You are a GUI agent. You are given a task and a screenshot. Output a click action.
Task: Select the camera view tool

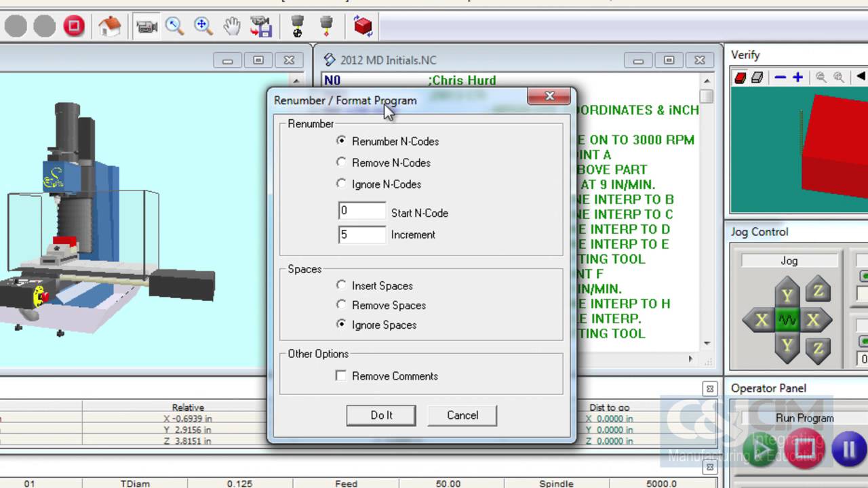pos(146,26)
